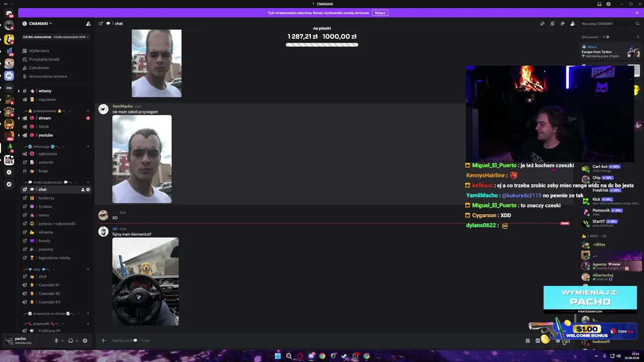Add channel to suby category

(x=88, y=269)
